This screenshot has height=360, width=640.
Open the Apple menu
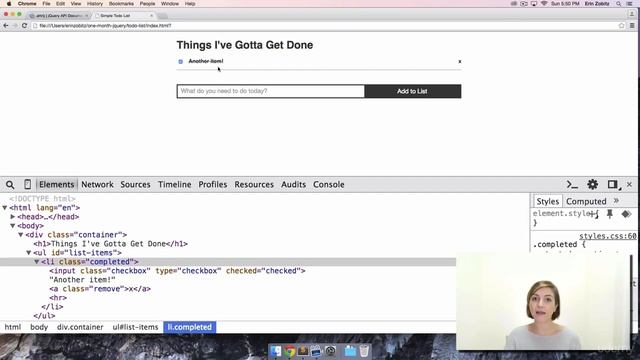point(9,4)
